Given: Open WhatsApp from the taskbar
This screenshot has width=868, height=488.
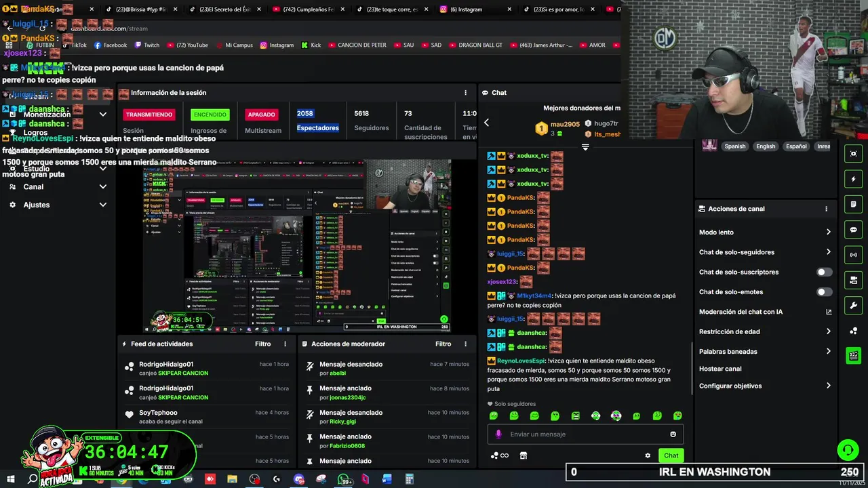Looking at the screenshot, I should [343, 479].
